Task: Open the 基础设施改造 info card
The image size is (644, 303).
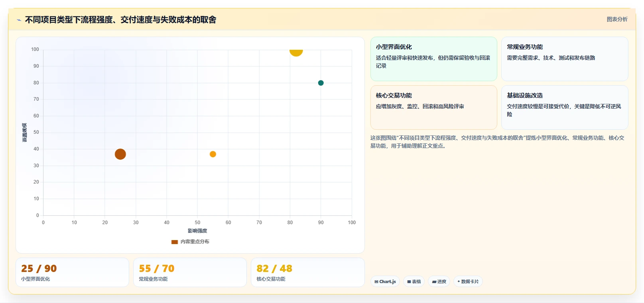Action: coord(565,108)
